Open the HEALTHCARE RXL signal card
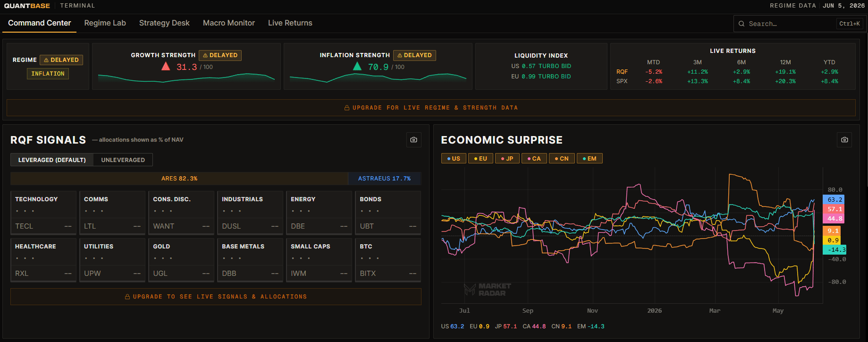The width and height of the screenshot is (868, 342). pos(43,260)
